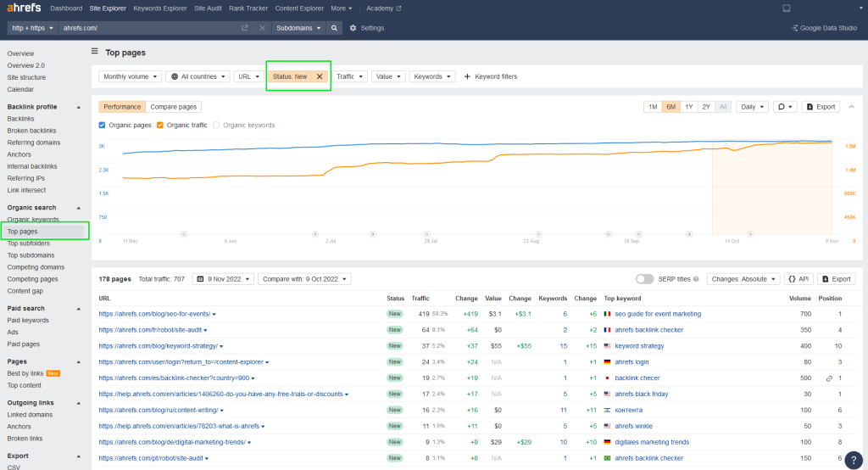
Task: Click link icon in backlink checer row
Action: pos(829,378)
